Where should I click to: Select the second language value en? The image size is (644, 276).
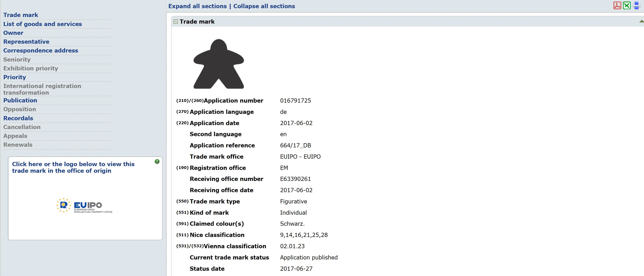point(283,134)
